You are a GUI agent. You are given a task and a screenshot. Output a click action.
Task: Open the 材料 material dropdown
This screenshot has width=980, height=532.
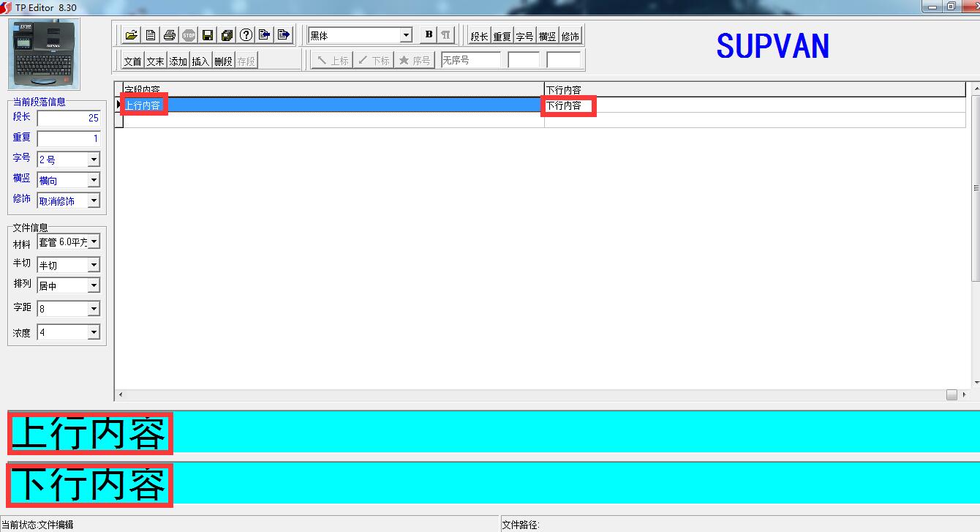click(x=94, y=242)
